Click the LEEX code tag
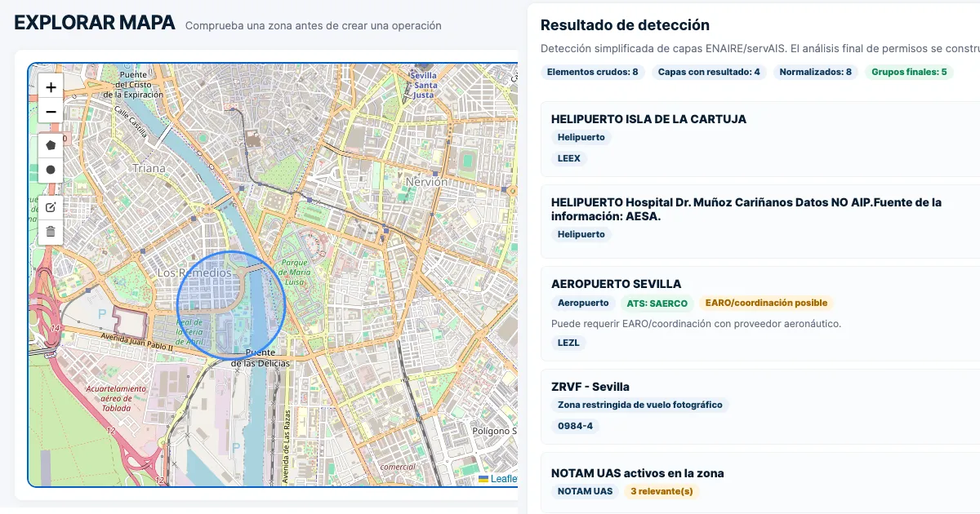Viewport: 980px width, 514px height. tap(569, 158)
